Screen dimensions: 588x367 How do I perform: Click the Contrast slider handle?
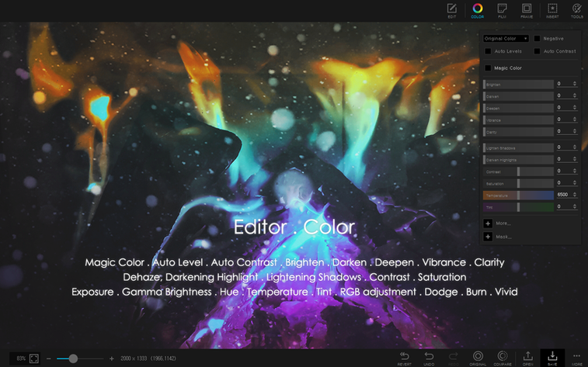coord(519,171)
